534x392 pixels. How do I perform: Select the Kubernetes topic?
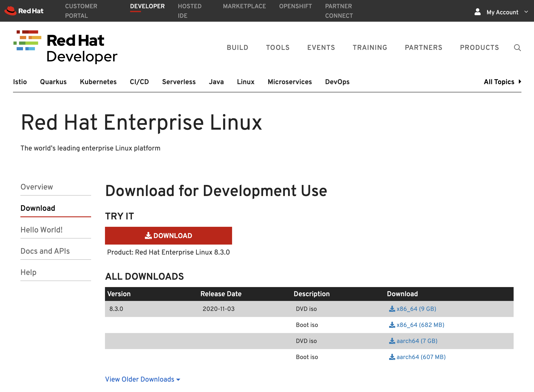click(x=98, y=82)
